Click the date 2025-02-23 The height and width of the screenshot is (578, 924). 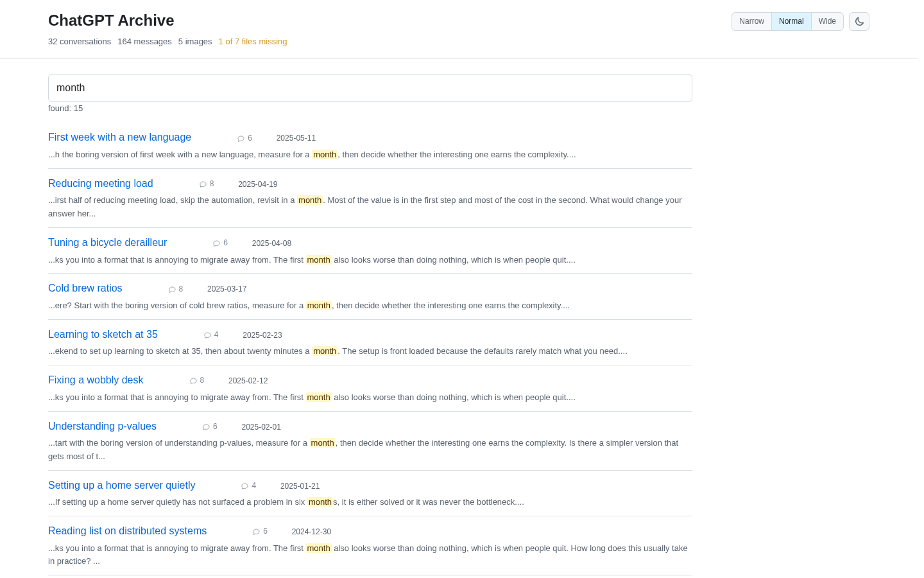tap(262, 335)
